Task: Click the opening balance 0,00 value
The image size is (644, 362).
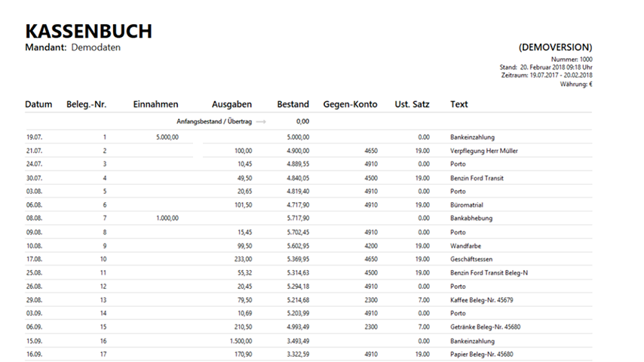Action: [302, 121]
